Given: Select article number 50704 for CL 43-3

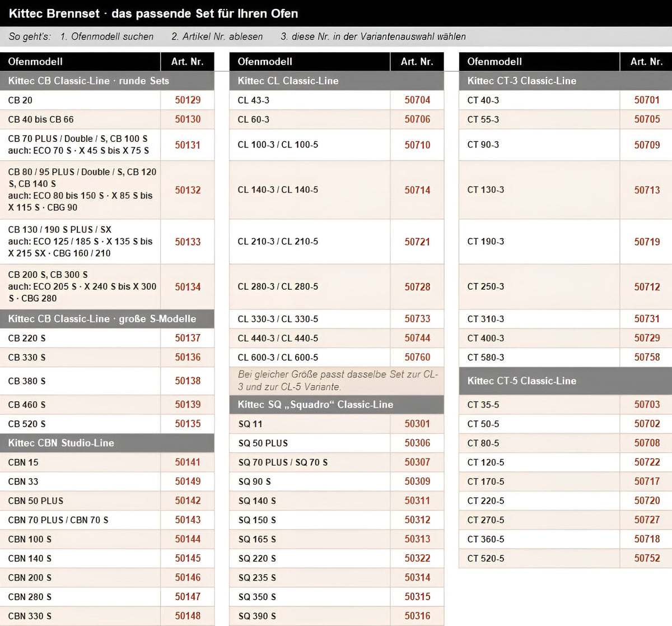Looking at the screenshot, I should [x=417, y=100].
